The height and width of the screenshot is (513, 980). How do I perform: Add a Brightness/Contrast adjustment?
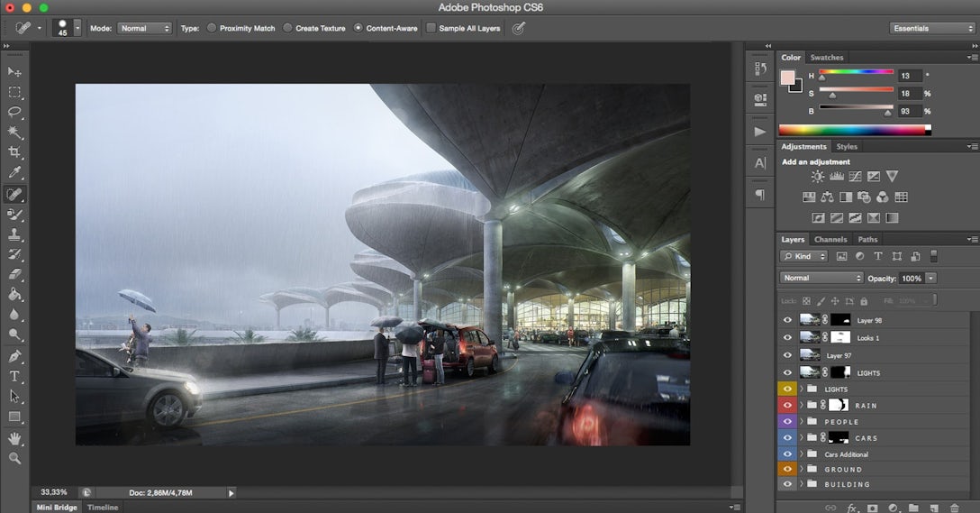click(817, 177)
